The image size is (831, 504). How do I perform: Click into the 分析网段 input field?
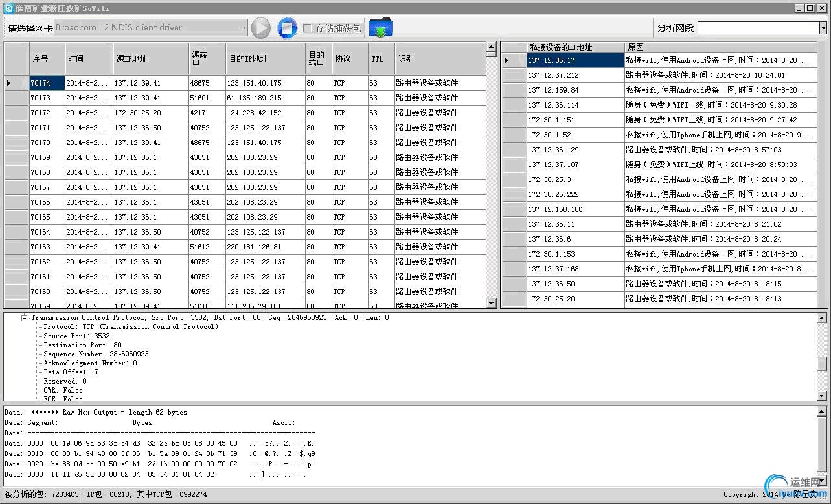(758, 28)
